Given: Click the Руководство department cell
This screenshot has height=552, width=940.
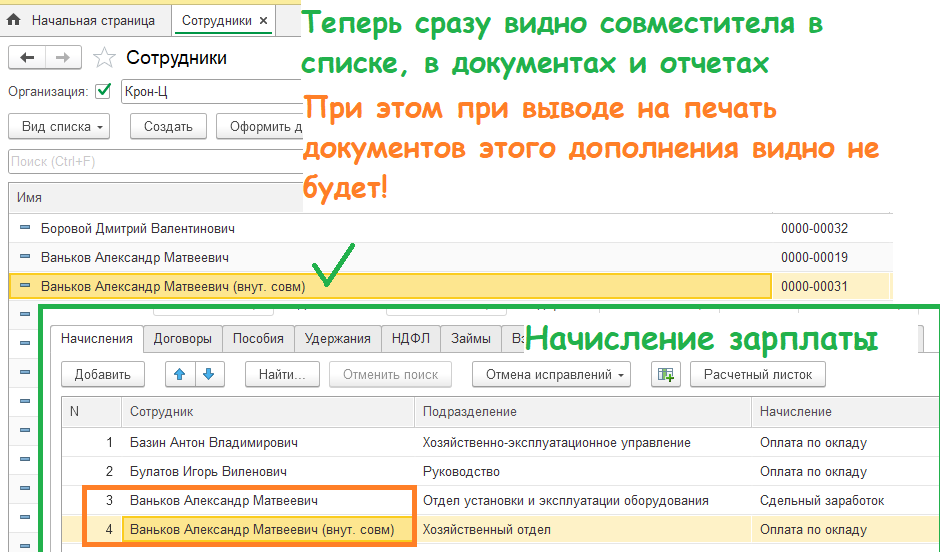Looking at the screenshot, I should (461, 472).
